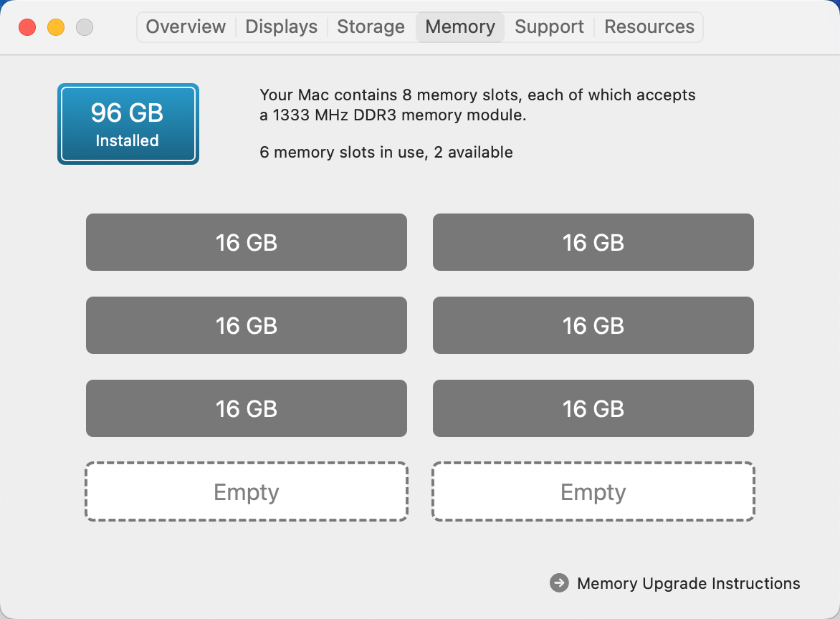Click the second-row left 16 GB slot
The width and height of the screenshot is (840, 619).
pyautogui.click(x=247, y=325)
